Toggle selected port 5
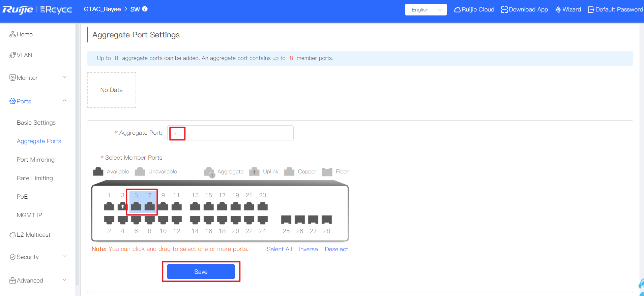 [x=136, y=206]
